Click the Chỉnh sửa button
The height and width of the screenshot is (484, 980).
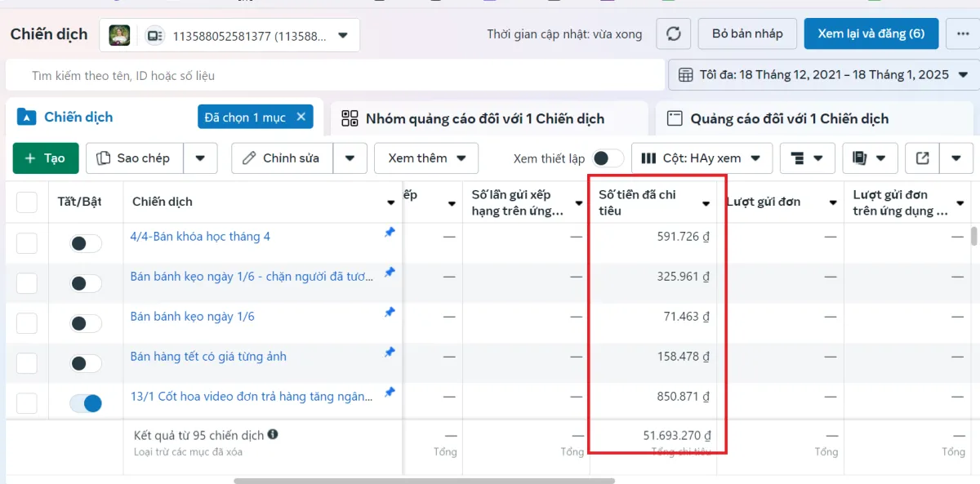point(283,158)
